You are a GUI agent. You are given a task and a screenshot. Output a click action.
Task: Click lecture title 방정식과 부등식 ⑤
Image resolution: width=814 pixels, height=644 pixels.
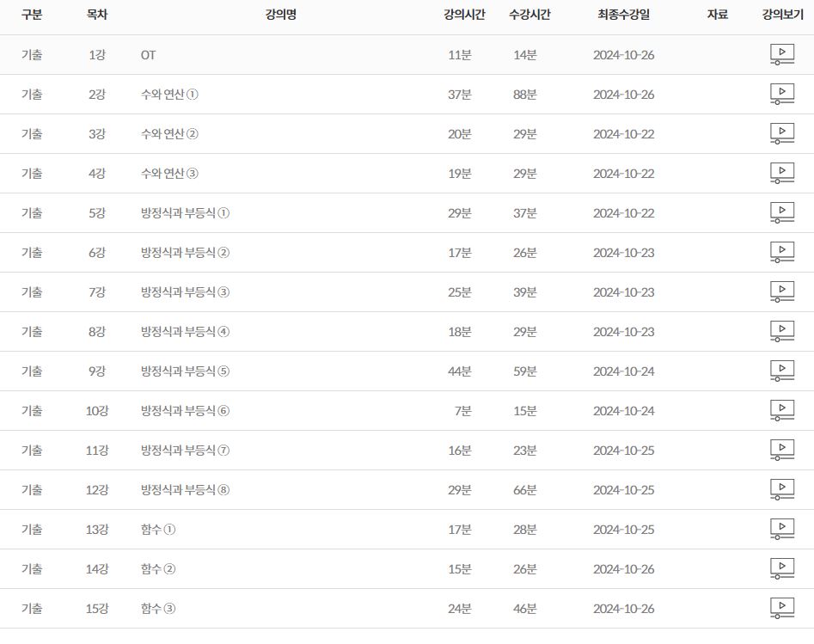pos(185,371)
